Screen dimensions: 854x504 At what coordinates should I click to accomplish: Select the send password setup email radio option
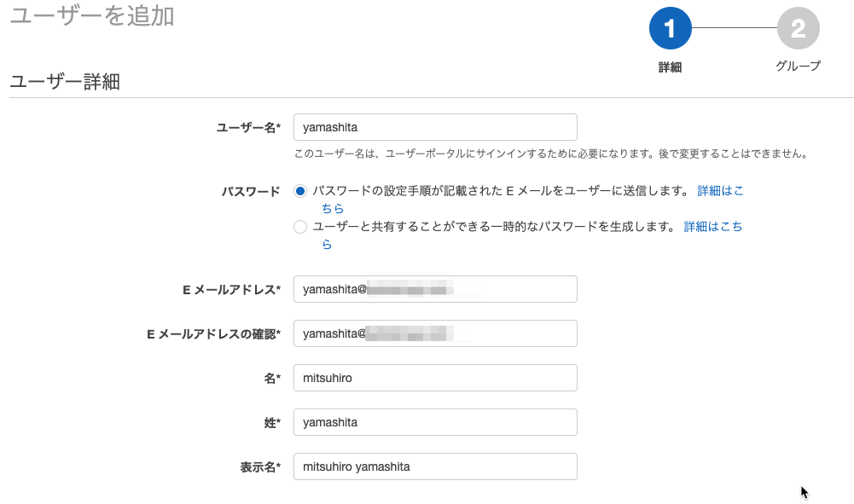click(x=300, y=191)
